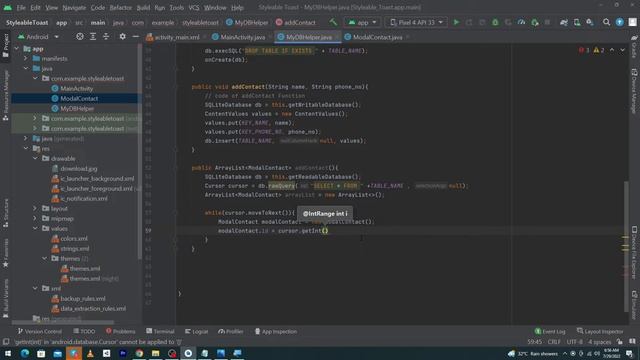Viewport: 640px width, 360px height.
Task: Click the Make Project hammer icon
Action: 333,22
